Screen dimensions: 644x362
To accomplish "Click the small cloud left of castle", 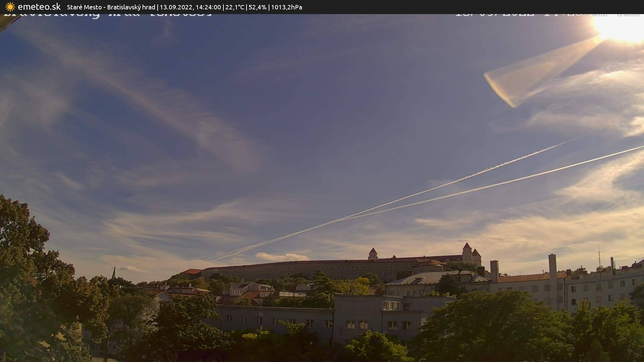I will (x=282, y=257).
